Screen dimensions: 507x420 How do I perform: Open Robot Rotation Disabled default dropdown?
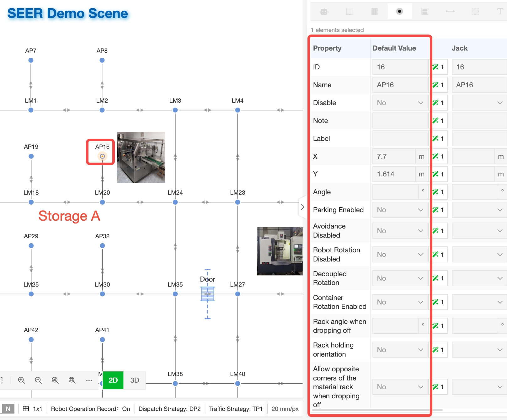coord(400,254)
